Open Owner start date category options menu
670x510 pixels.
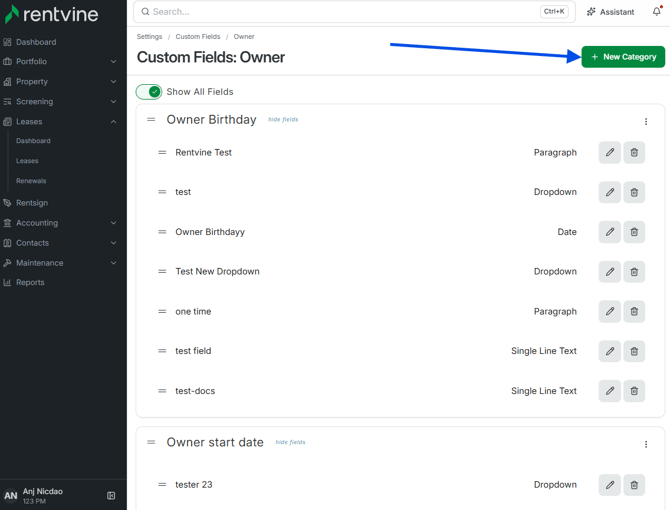pos(646,444)
